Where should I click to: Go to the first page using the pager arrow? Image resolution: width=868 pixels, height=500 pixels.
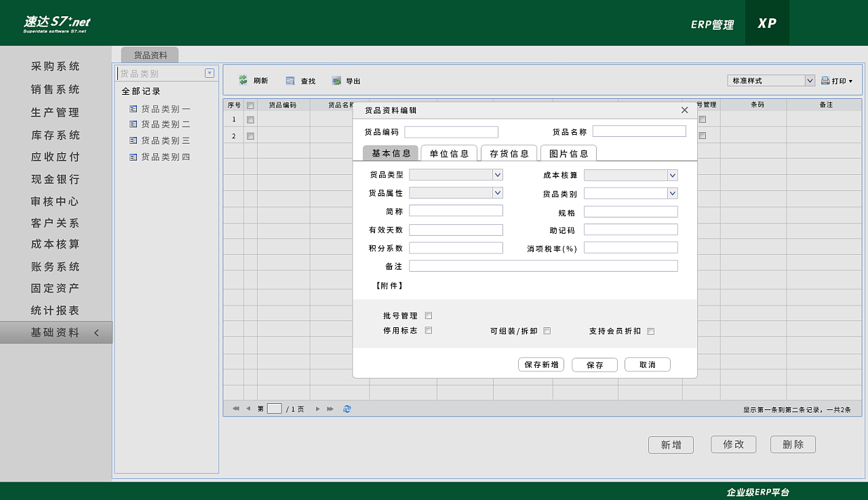[x=235, y=409]
